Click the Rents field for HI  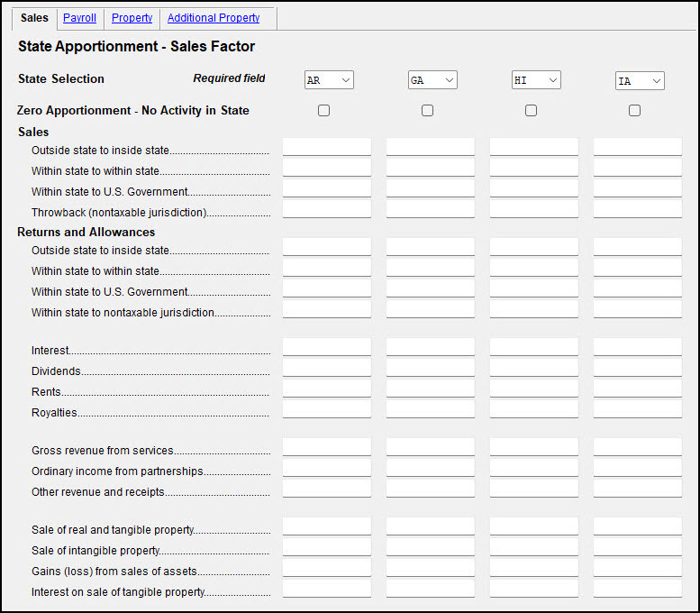[534, 389]
